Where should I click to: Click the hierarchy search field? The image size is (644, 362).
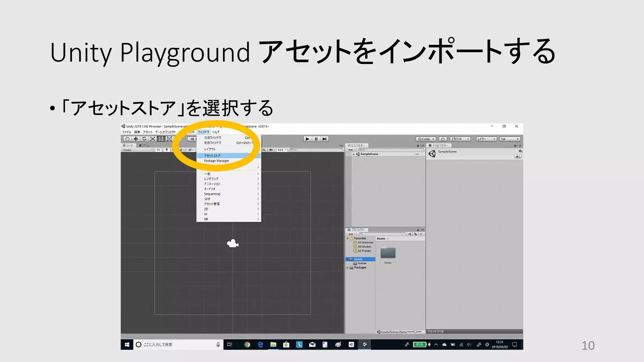coord(391,150)
